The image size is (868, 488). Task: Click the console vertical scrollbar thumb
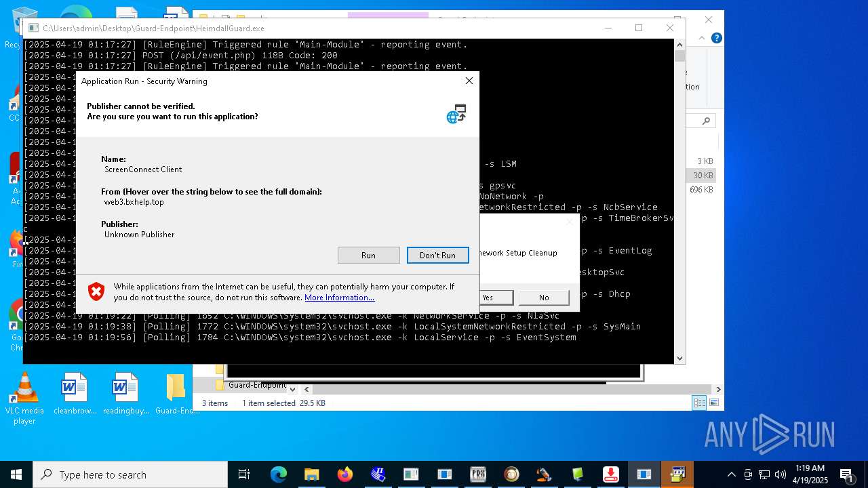679,56
